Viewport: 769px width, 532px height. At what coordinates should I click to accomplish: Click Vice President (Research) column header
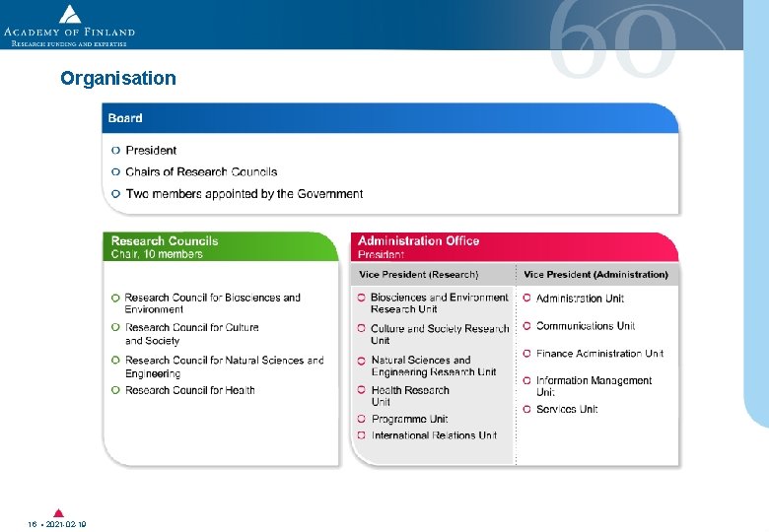418,274
